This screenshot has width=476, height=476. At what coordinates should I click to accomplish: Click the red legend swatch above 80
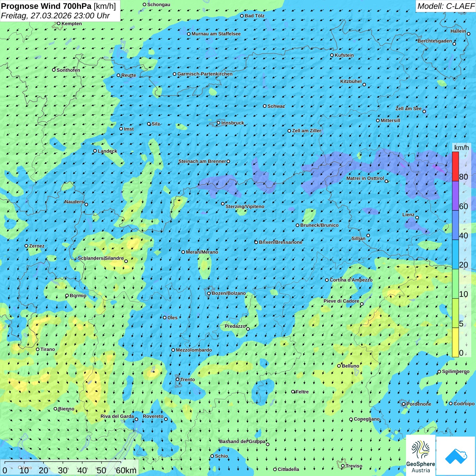coord(455,167)
